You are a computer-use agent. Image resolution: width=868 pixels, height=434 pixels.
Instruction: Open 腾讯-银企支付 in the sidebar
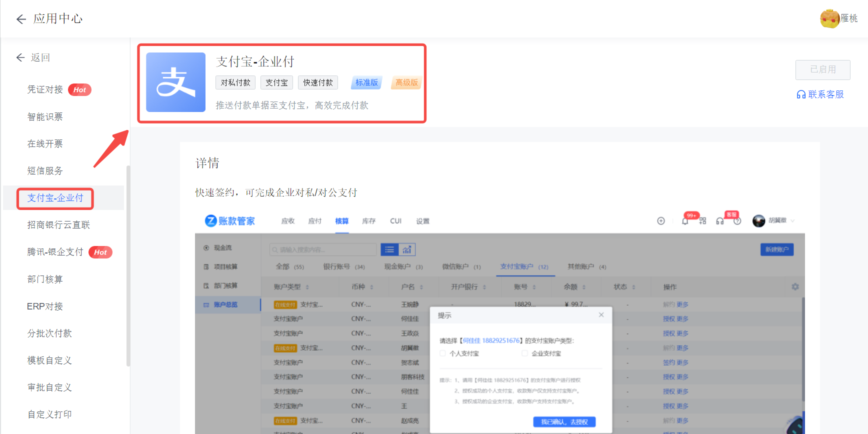click(x=55, y=252)
